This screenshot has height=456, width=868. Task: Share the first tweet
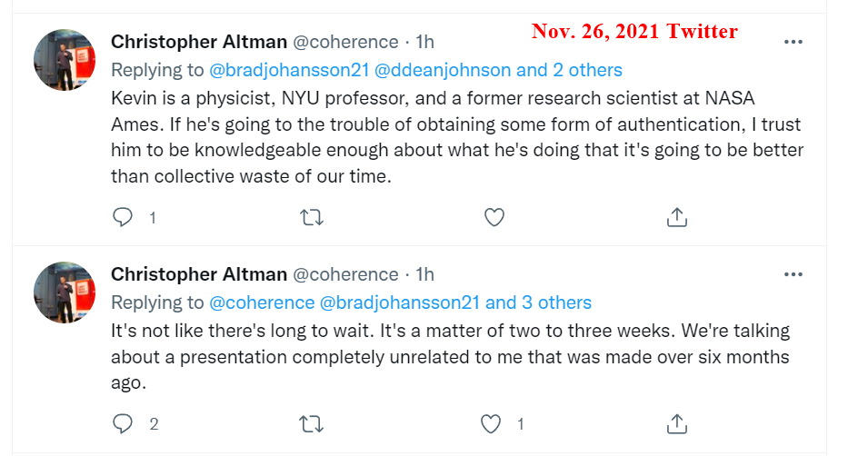point(676,217)
